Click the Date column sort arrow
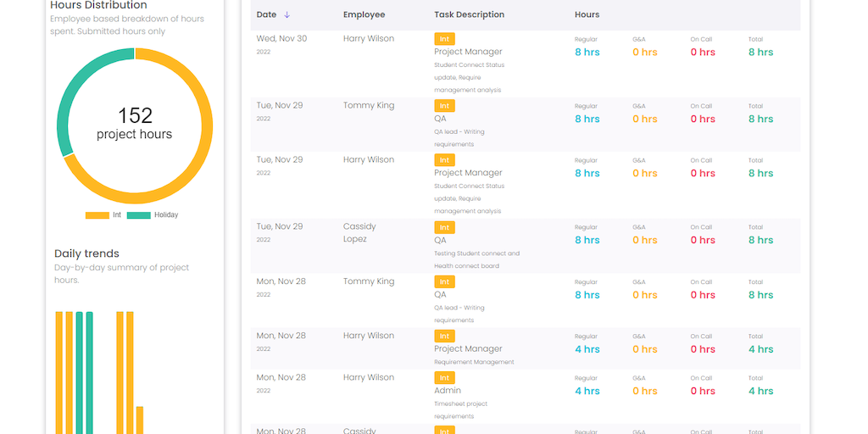 pyautogui.click(x=287, y=14)
